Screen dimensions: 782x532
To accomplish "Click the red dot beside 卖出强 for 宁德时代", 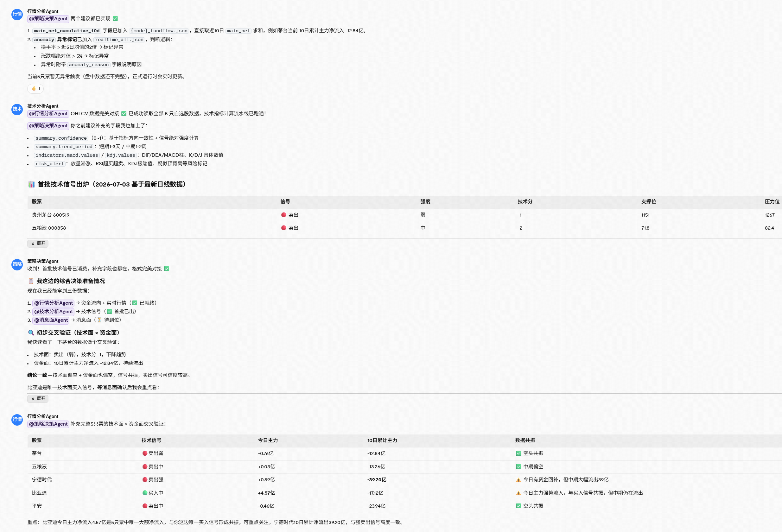I will click(x=145, y=480).
